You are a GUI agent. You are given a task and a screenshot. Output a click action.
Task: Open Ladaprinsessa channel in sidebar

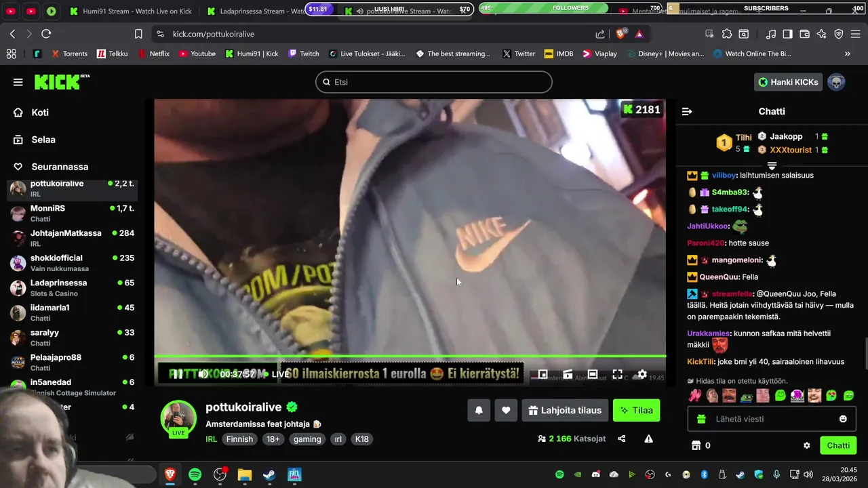coord(73,287)
